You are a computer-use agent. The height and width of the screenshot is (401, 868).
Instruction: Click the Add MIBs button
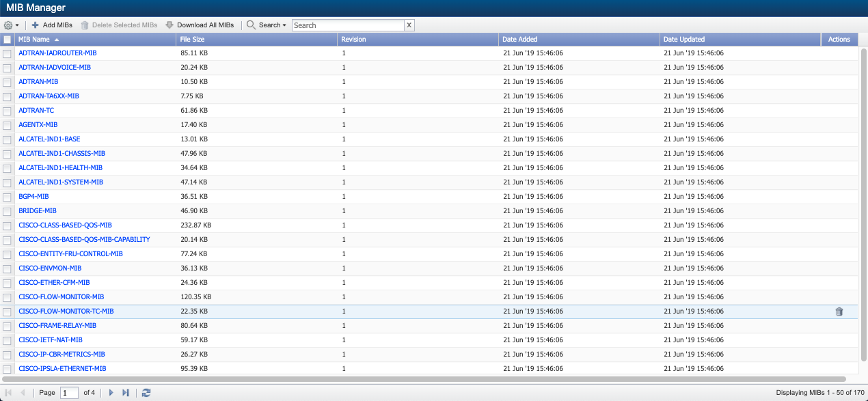coord(52,25)
